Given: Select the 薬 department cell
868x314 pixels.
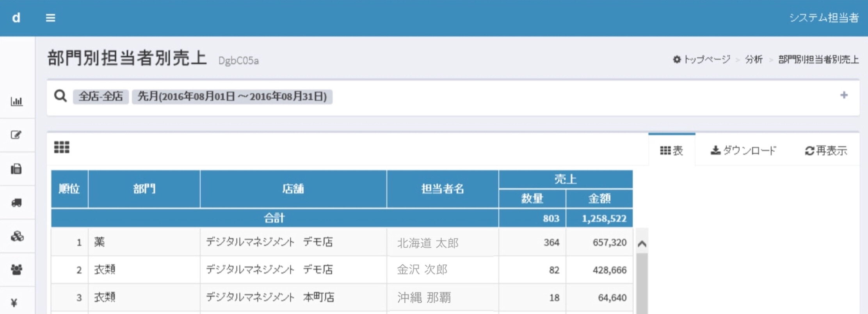Looking at the screenshot, I should coord(144,242).
